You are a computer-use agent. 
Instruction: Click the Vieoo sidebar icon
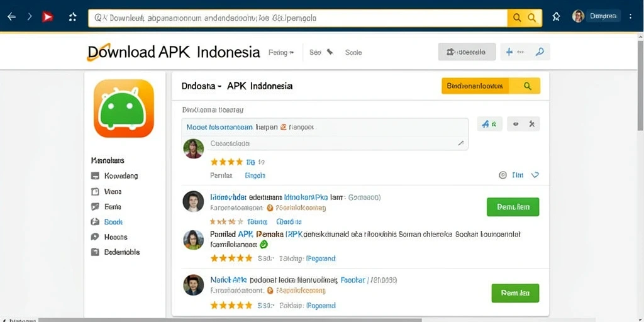click(x=95, y=191)
